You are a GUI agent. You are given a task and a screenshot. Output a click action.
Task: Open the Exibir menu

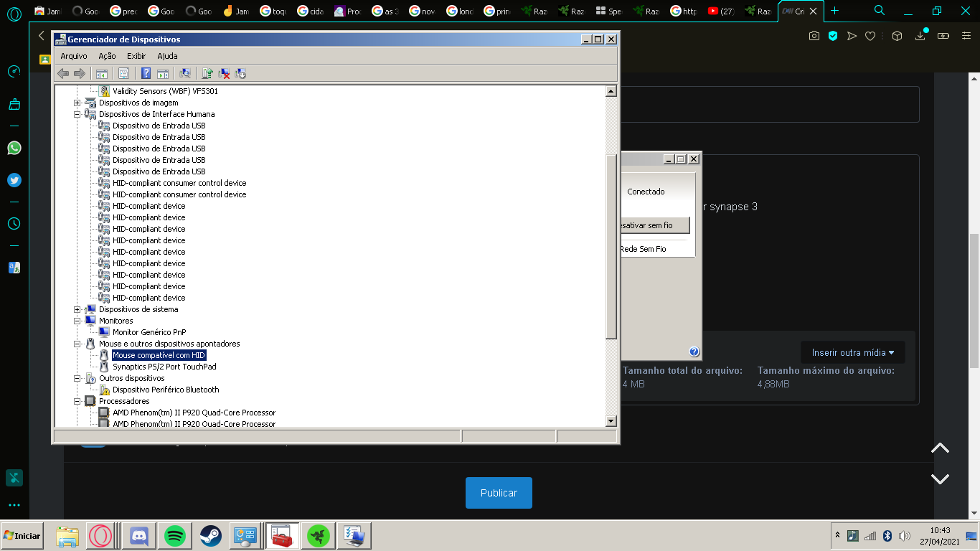coord(136,56)
